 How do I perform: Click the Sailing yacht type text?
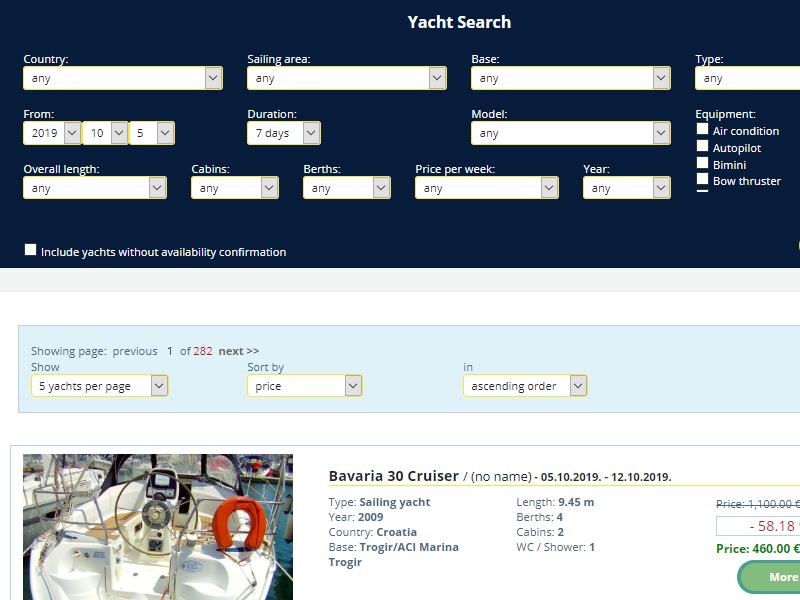click(x=394, y=502)
